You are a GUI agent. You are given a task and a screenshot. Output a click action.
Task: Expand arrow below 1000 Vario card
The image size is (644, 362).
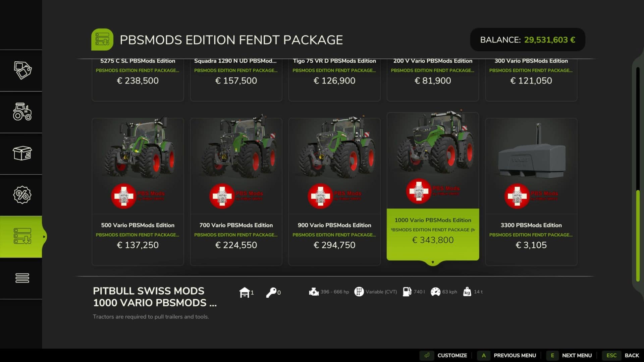tap(433, 262)
